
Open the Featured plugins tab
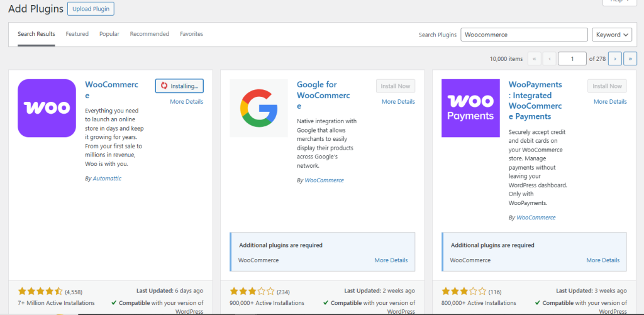click(x=77, y=34)
